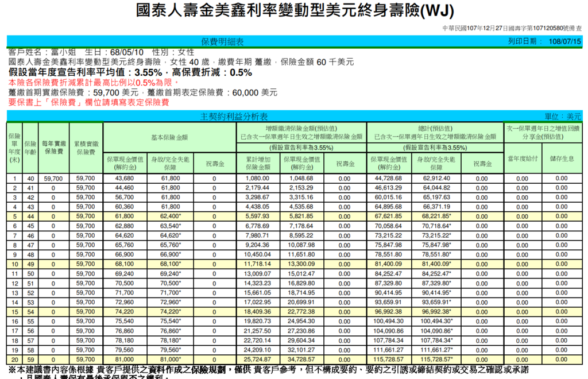This screenshot has height=379, width=588.
Task: Click the cell "62,400*" in year 5
Action: point(171,216)
